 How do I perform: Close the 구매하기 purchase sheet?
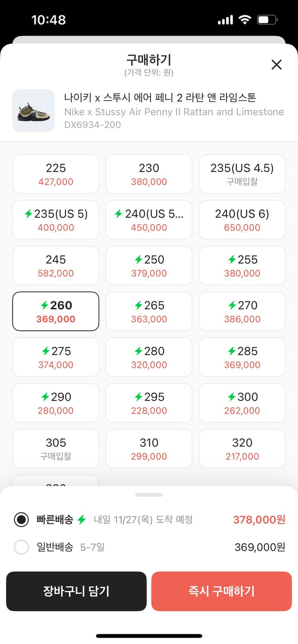(x=276, y=64)
